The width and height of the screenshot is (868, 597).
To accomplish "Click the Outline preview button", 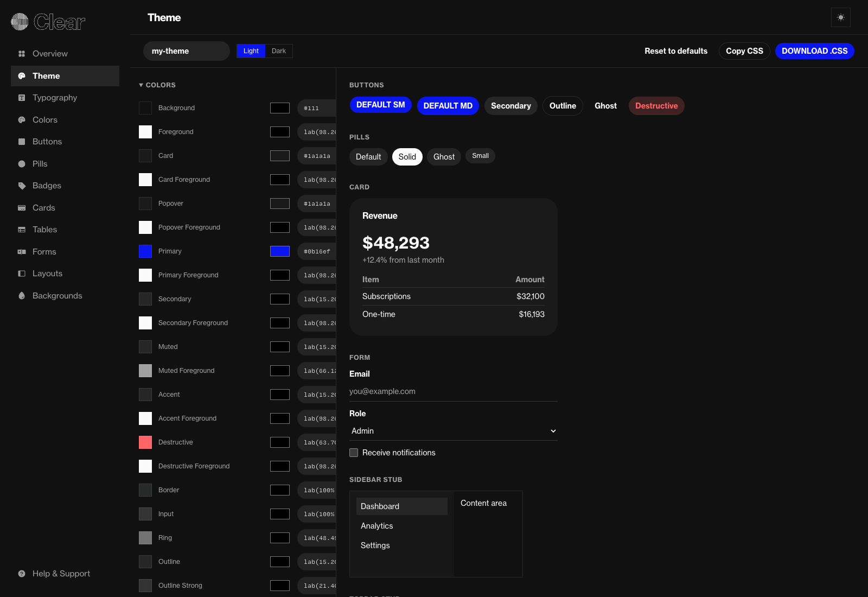I will pyautogui.click(x=563, y=106).
